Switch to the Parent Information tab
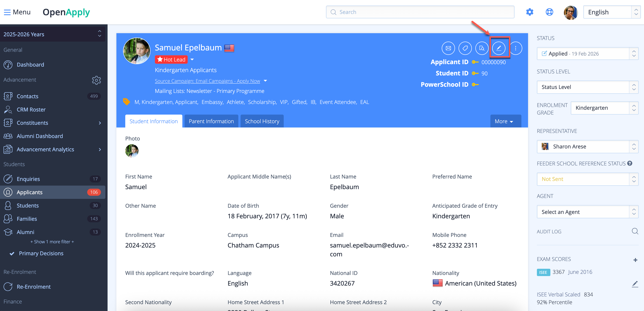The image size is (644, 311). tap(211, 121)
